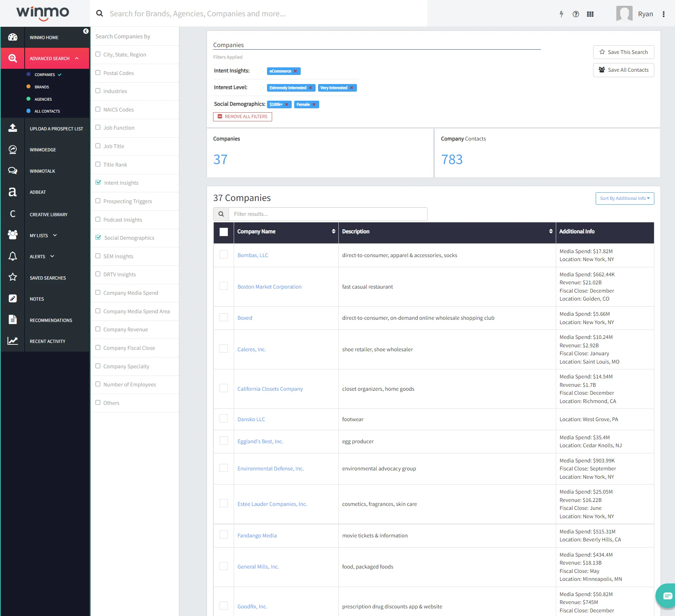Click the Recommendations document icon

point(13,320)
